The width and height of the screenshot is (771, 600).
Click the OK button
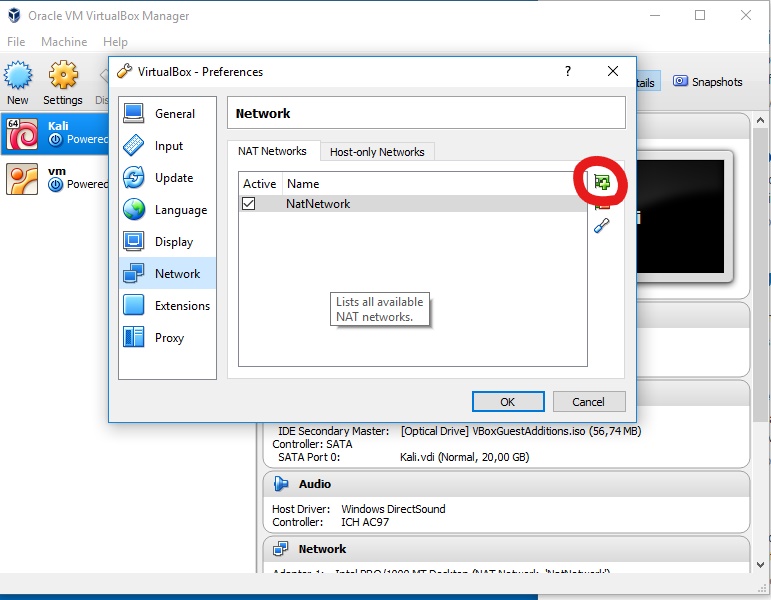508,402
